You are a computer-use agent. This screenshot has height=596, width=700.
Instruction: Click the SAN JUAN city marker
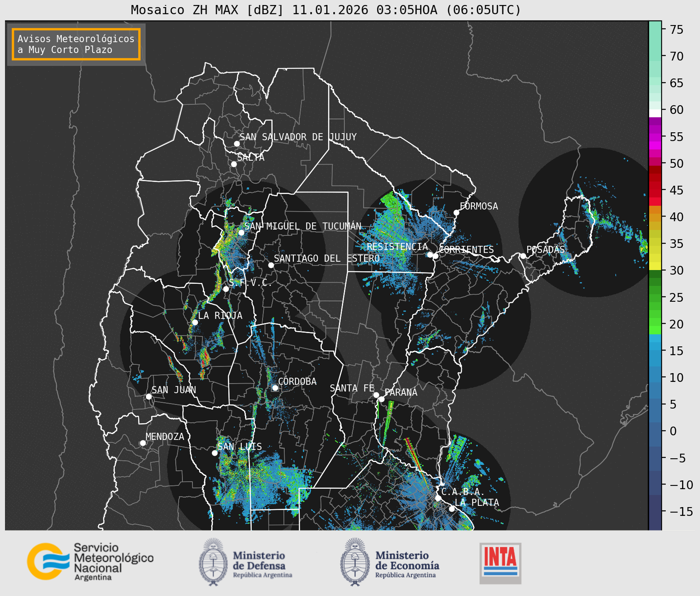pyautogui.click(x=149, y=396)
